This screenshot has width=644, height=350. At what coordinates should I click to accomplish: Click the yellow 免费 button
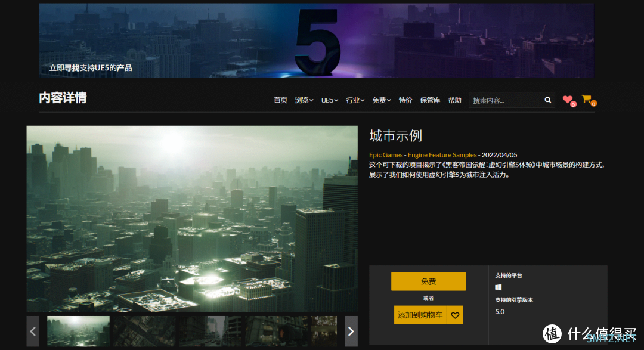[428, 281]
